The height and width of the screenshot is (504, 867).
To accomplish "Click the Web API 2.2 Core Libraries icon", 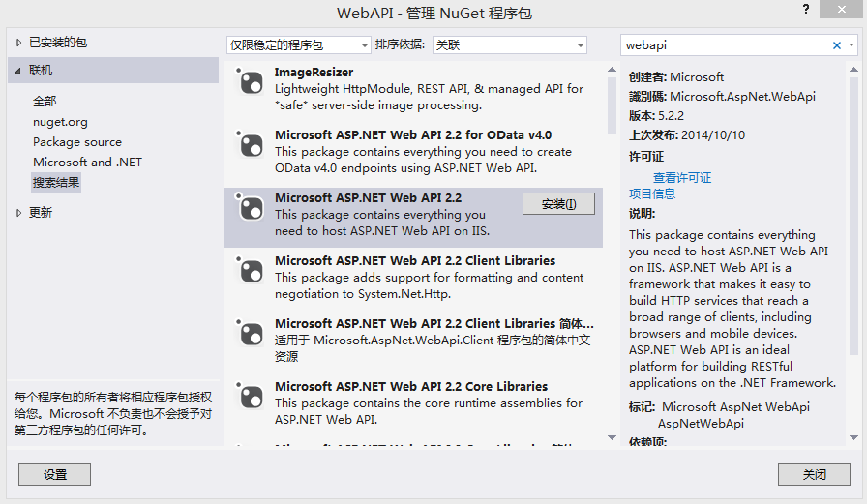I will point(250,397).
